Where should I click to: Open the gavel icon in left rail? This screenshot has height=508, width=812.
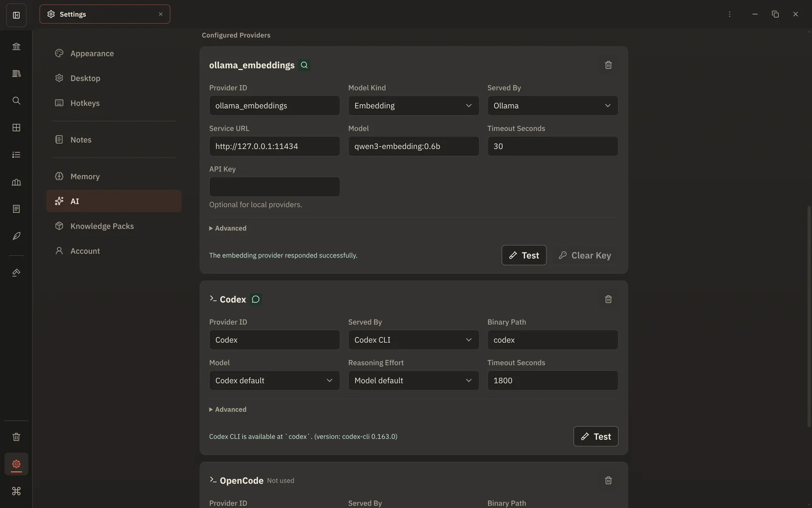tap(16, 273)
